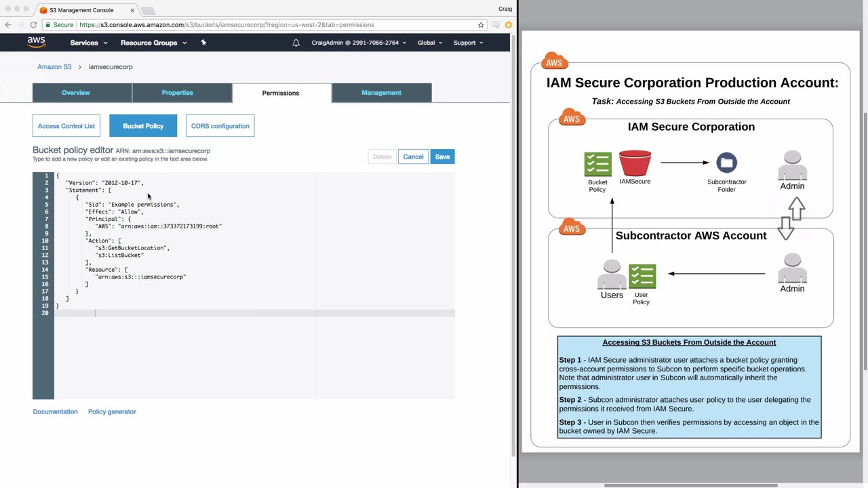The height and width of the screenshot is (488, 868).
Task: Click the "Action" line in the policy
Action: (104, 241)
